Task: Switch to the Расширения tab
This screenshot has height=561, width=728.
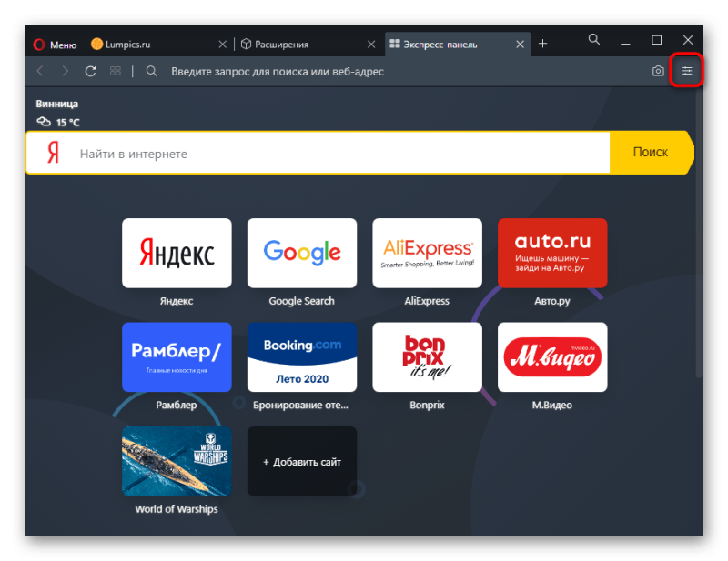Action: pyautogui.click(x=307, y=45)
